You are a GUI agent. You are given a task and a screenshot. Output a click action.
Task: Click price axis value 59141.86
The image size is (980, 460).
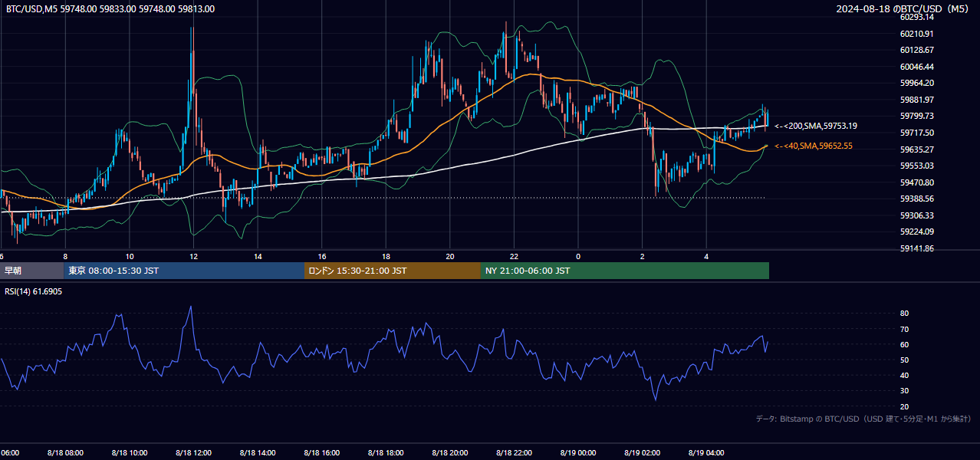click(917, 248)
